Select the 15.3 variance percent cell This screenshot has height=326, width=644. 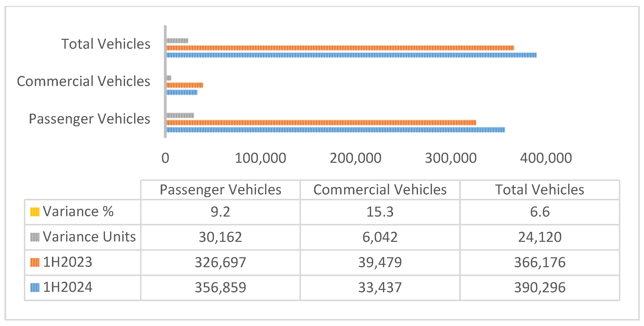(x=380, y=212)
